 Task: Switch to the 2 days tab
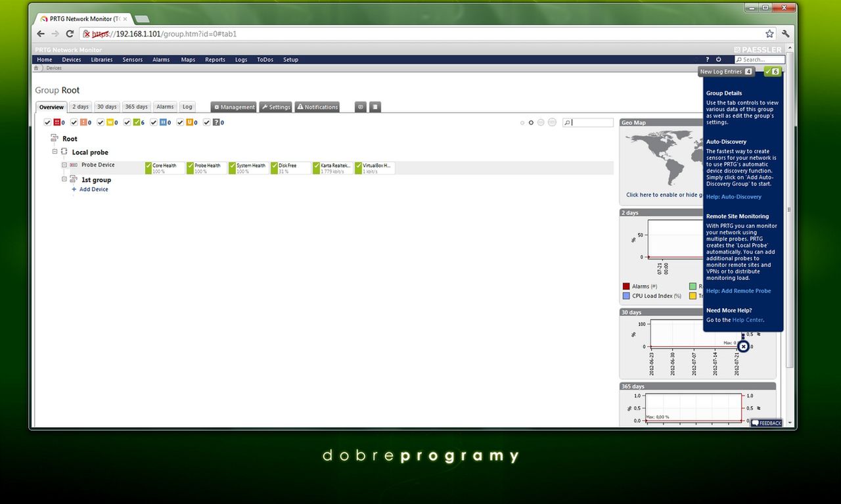coord(80,107)
